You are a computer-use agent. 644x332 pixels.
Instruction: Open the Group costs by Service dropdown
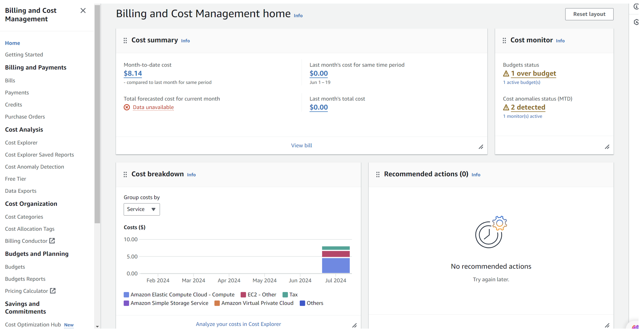[141, 209]
